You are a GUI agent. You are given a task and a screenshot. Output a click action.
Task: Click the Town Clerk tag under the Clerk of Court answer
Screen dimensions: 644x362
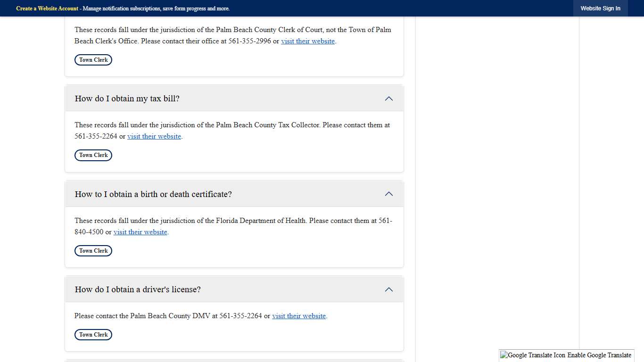(x=93, y=60)
